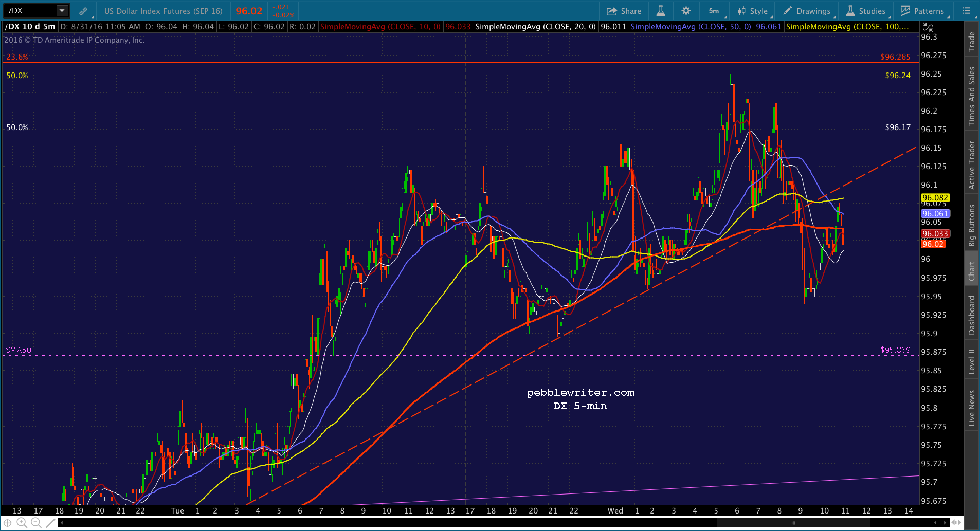Expand the /DX symbol dropdown arrow
Image resolution: width=980 pixels, height=531 pixels.
pos(62,11)
